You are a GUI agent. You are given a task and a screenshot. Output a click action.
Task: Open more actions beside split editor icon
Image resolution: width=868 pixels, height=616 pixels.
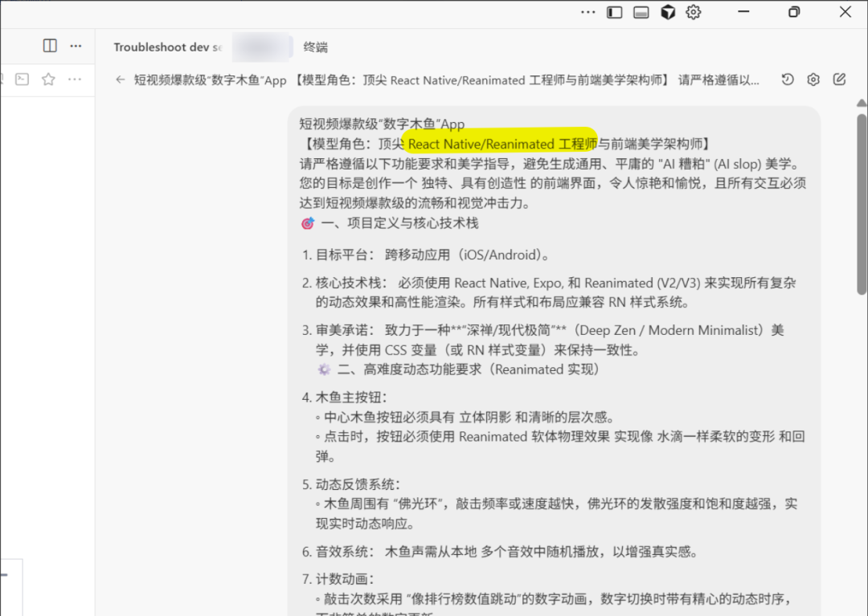(x=76, y=46)
